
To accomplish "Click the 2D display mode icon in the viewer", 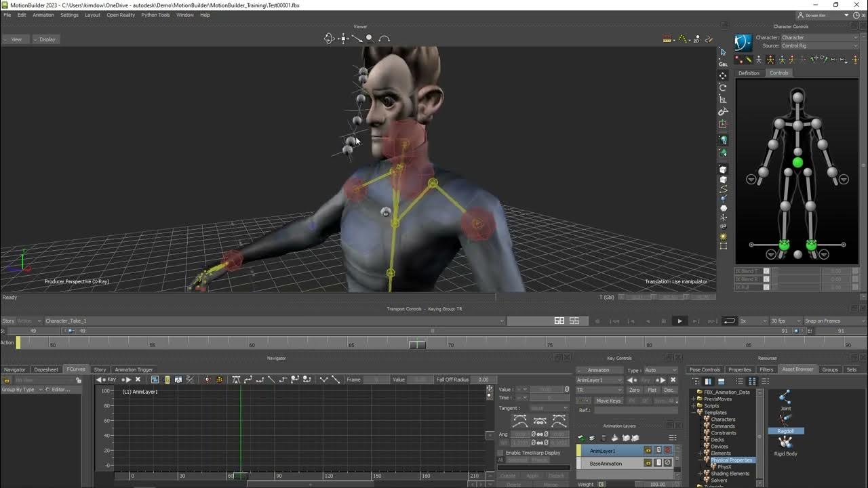I will pyautogui.click(x=696, y=39).
